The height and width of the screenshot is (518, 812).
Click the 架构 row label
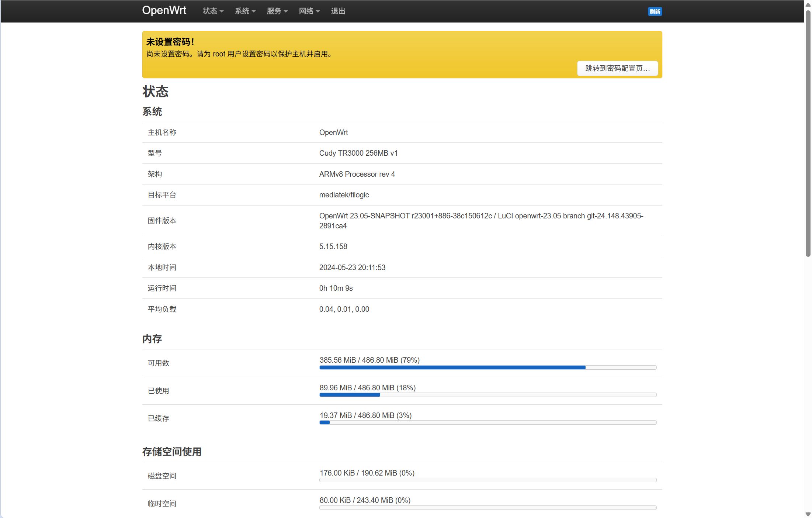pos(155,174)
